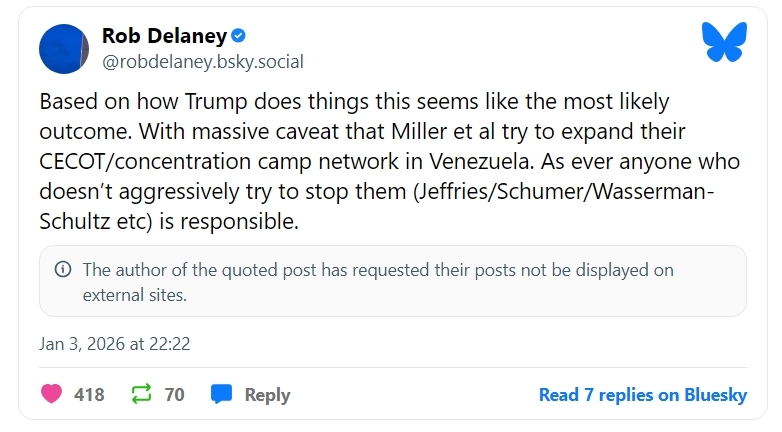Image resolution: width=782 pixels, height=432 pixels.
Task: Open the Jan 3, 2026 at 22:22 timestamp
Action: (x=115, y=343)
